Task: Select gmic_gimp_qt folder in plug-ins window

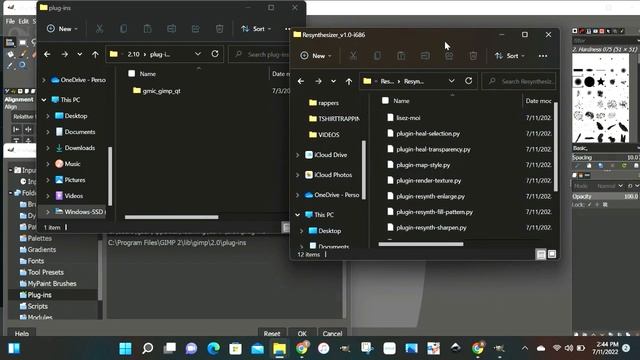Action: [x=161, y=91]
